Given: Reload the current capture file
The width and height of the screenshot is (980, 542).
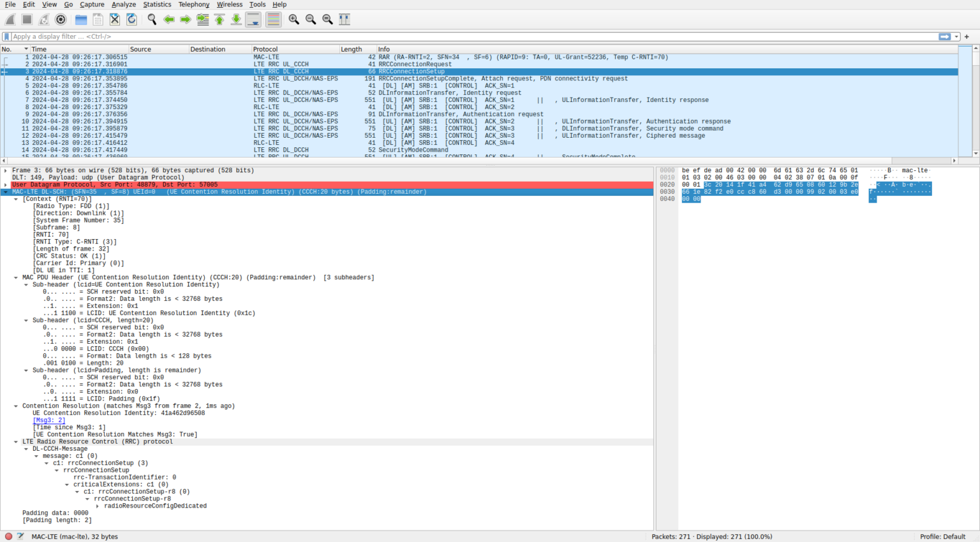Looking at the screenshot, I should coord(132,19).
